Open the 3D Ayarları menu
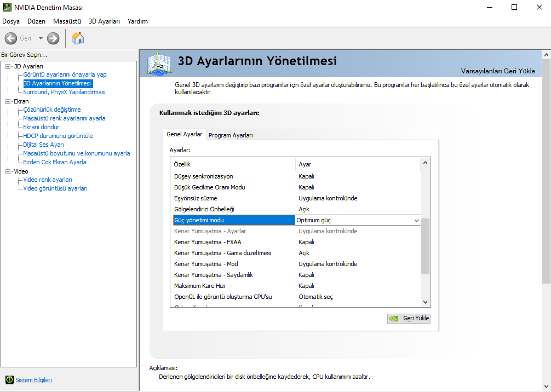The image size is (551, 392). click(104, 21)
